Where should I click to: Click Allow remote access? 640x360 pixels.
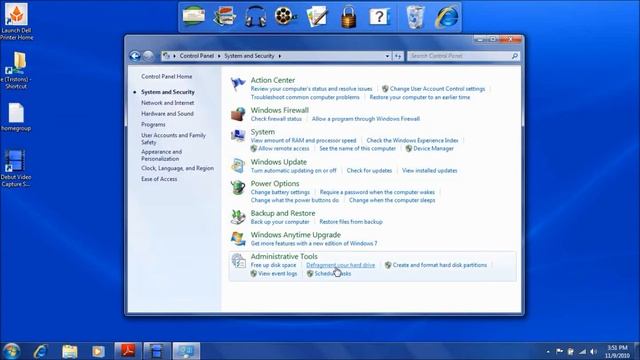click(284, 149)
